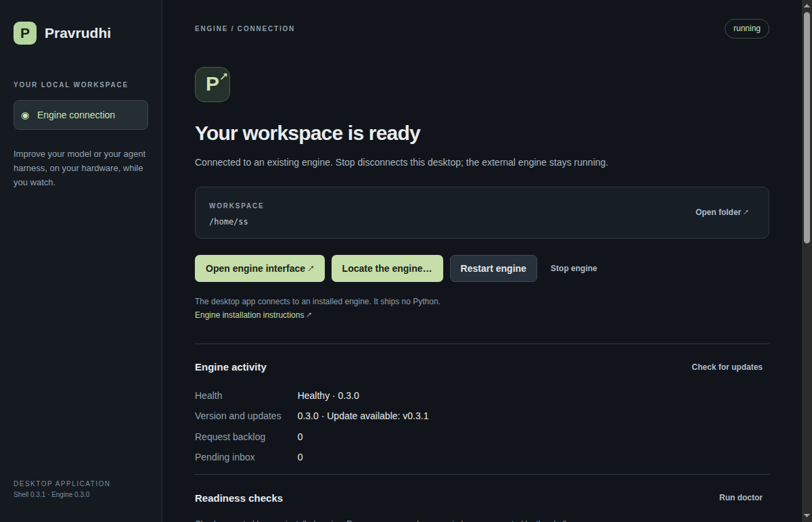The width and height of the screenshot is (812, 522).
Task: Open Engine installation instructions link
Action: pos(253,315)
